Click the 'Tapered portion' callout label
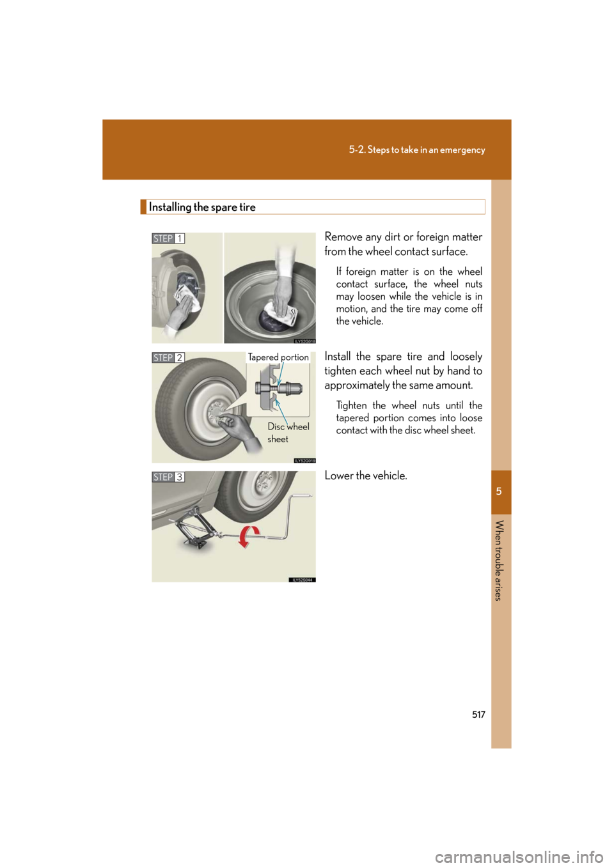The image size is (614, 868). 278,357
